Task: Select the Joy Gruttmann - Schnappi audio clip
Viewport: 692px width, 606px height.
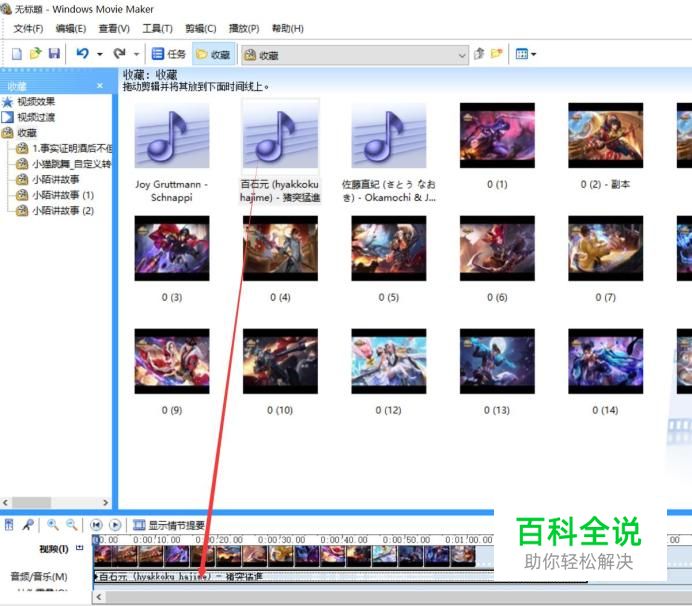Action: click(x=172, y=136)
